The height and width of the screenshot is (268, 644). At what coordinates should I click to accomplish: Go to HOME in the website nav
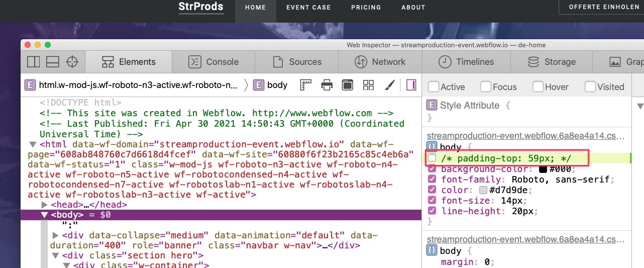point(255,7)
